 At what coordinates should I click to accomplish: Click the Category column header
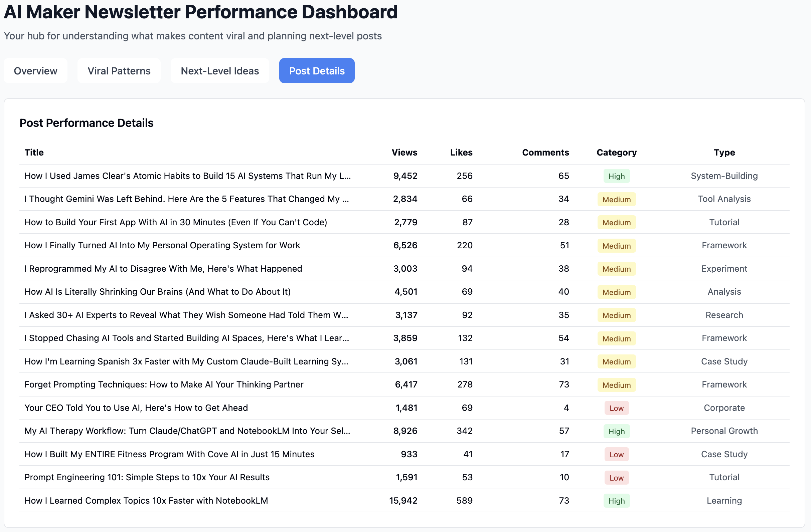pos(616,152)
